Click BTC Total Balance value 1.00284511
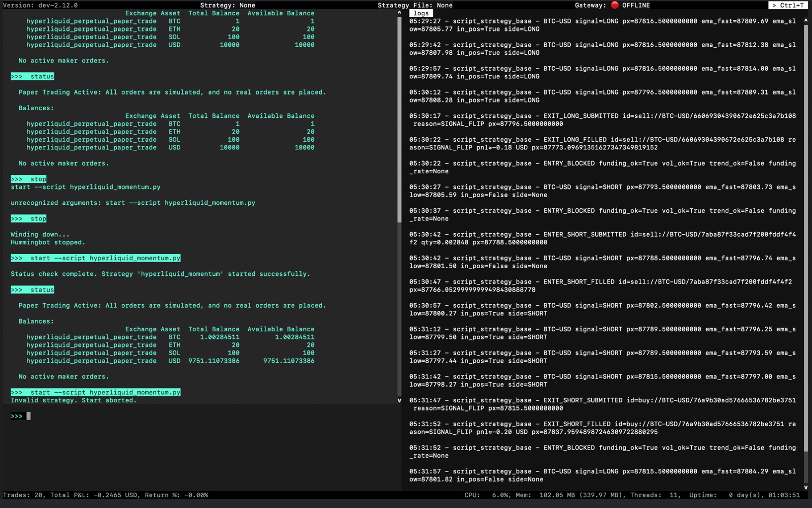The width and height of the screenshot is (812, 508). (x=220, y=337)
